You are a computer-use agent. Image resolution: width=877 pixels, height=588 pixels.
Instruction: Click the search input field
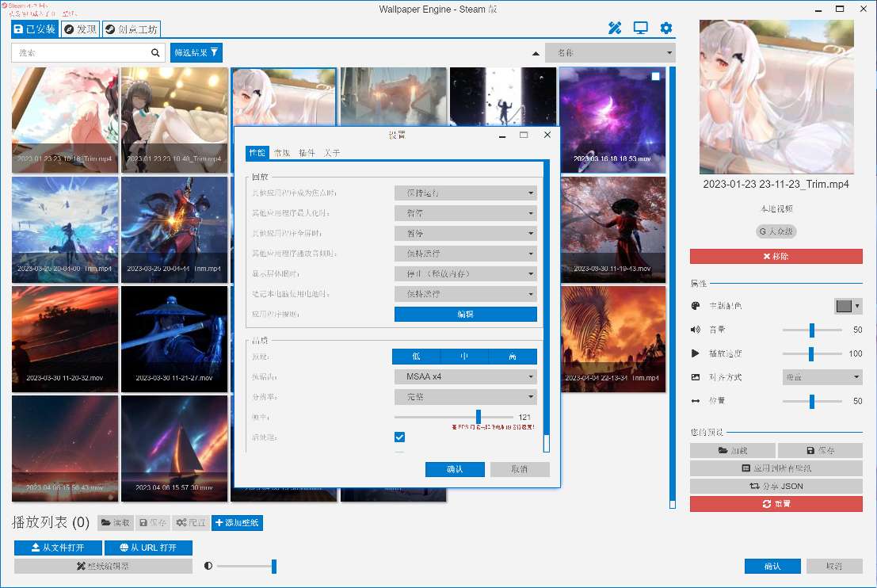click(81, 52)
